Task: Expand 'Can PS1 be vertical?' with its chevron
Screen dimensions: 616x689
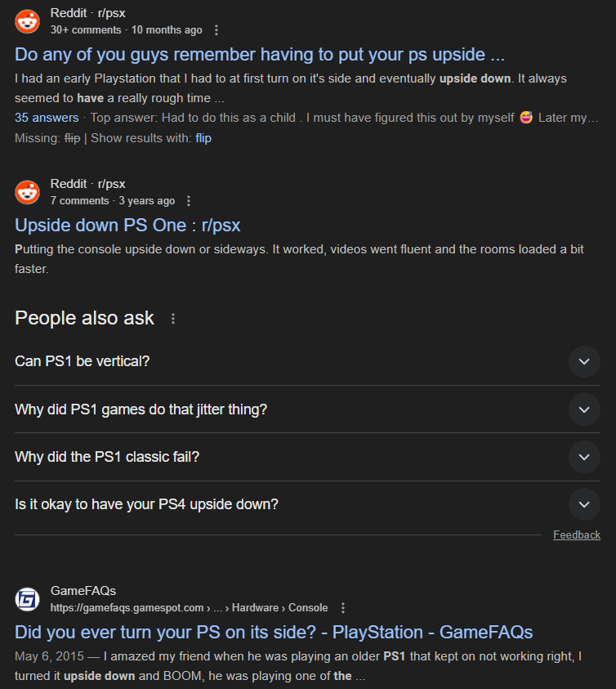Action: click(x=584, y=361)
